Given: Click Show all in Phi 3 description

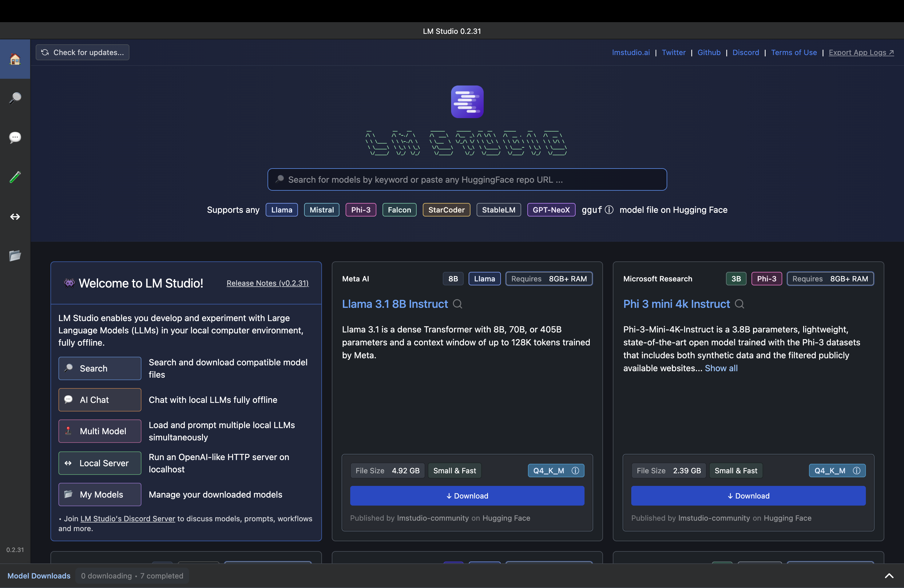Looking at the screenshot, I should tap(721, 368).
